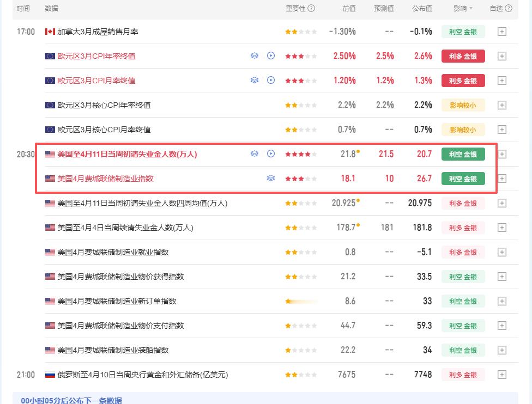Click published value 20.975 cell
532x404 pixels.
(x=420, y=203)
